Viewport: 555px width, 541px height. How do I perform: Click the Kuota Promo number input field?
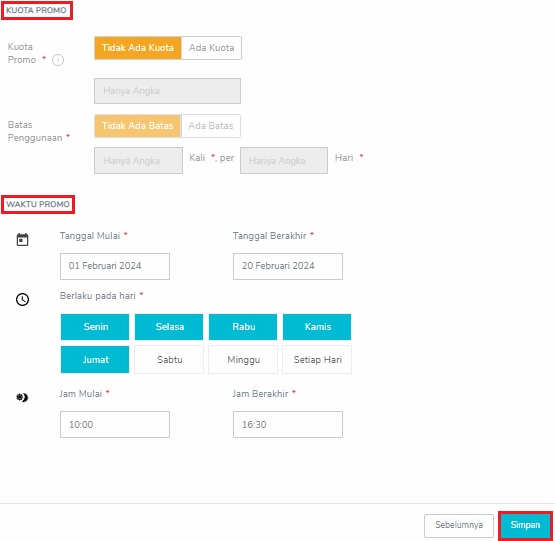click(x=167, y=91)
